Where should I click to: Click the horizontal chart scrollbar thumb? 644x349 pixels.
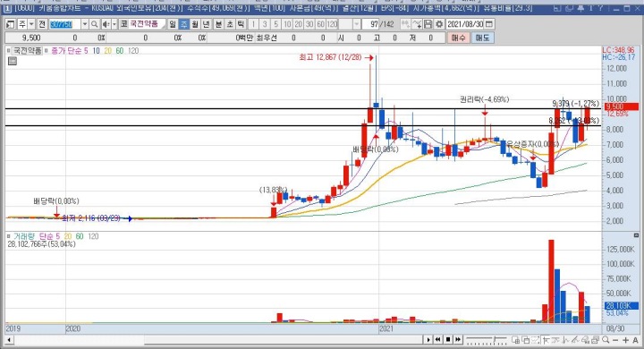pos(284,340)
